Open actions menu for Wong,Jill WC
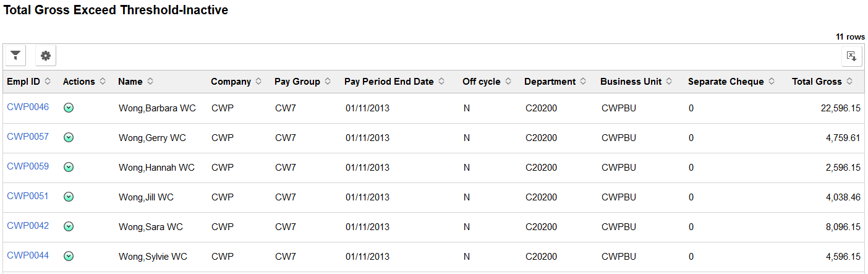The width and height of the screenshot is (868, 274). [69, 197]
